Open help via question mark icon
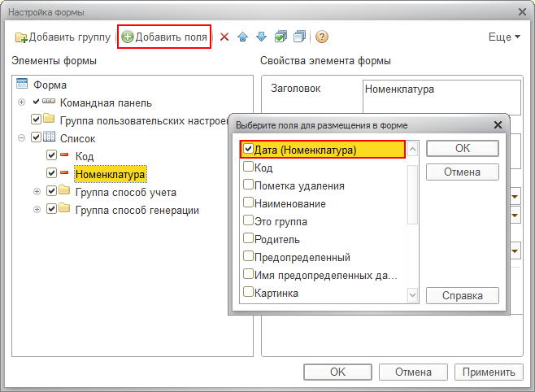The image size is (535, 392). pyautogui.click(x=322, y=37)
